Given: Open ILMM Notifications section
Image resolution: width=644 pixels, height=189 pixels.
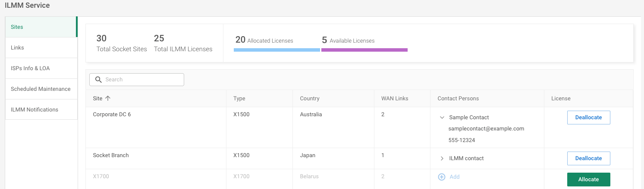Looking at the screenshot, I should [x=41, y=110].
